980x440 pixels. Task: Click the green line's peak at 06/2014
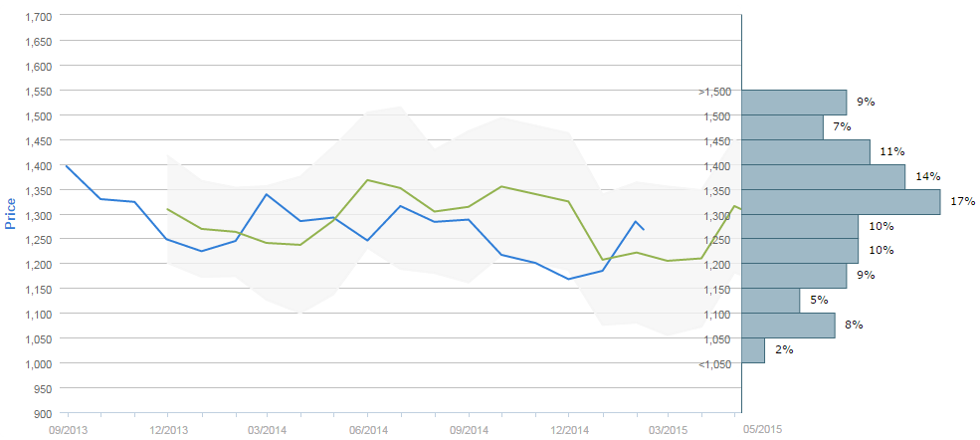tap(368, 180)
